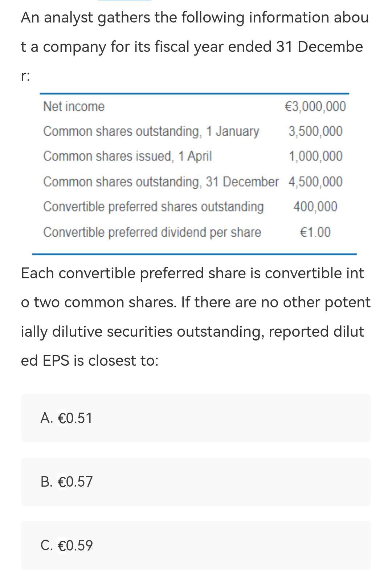The image size is (392, 577).
Task: Click the €1.00 dividend value
Action: pos(315,232)
